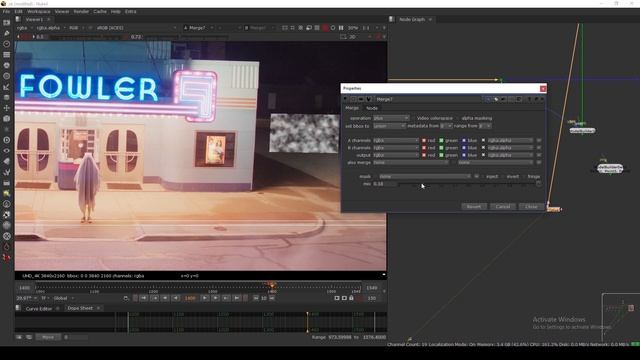Switch to the Dope Sheet tab
Image resolution: width=640 pixels, height=360 pixels.
[80, 308]
